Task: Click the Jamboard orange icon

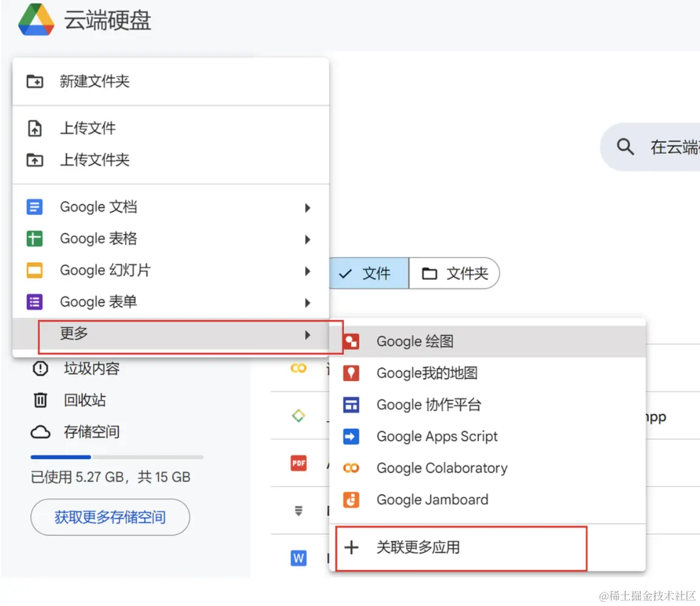Action: coord(351,500)
